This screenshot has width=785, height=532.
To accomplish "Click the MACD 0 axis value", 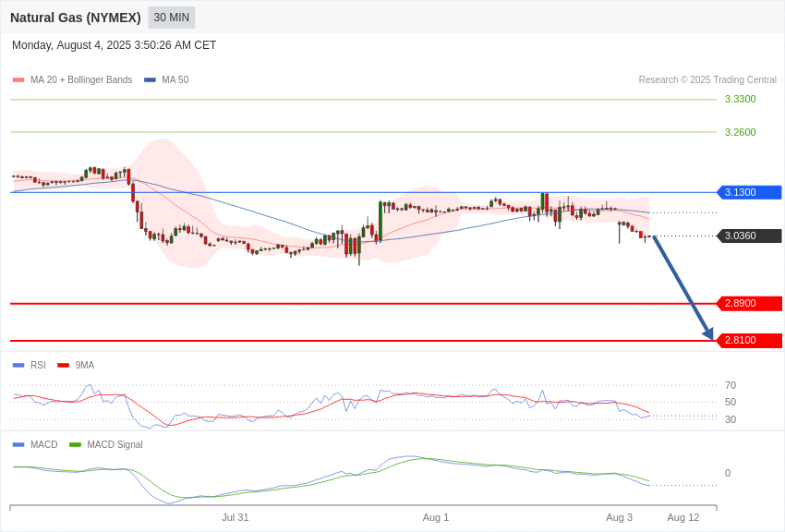I will [728, 473].
